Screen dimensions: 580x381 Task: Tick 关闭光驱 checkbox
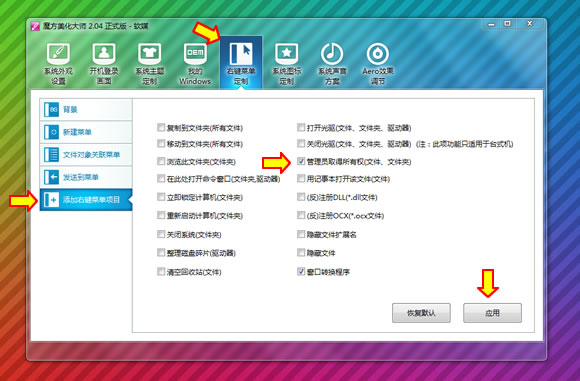[x=301, y=144]
